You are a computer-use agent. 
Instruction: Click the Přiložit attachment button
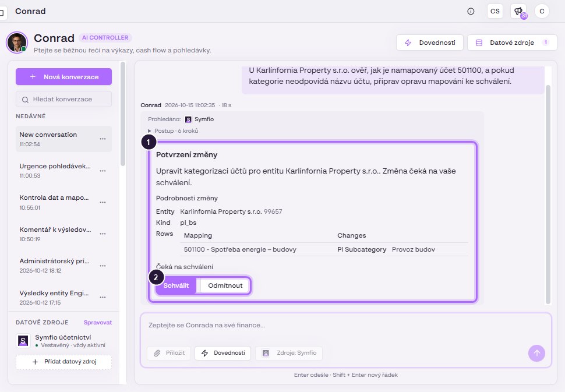169,353
